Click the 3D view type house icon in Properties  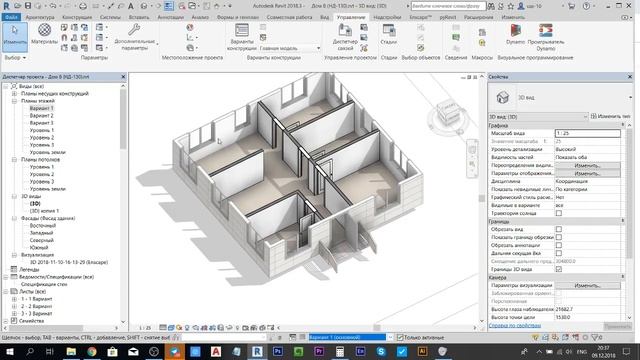tap(502, 98)
